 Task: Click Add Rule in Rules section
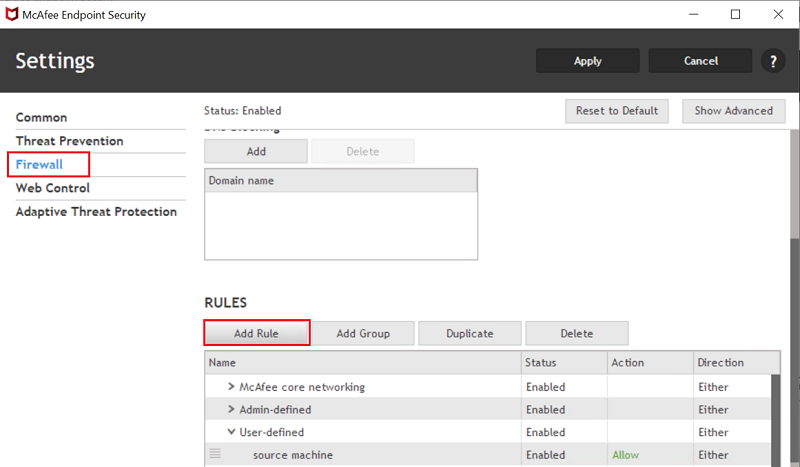[x=257, y=333]
